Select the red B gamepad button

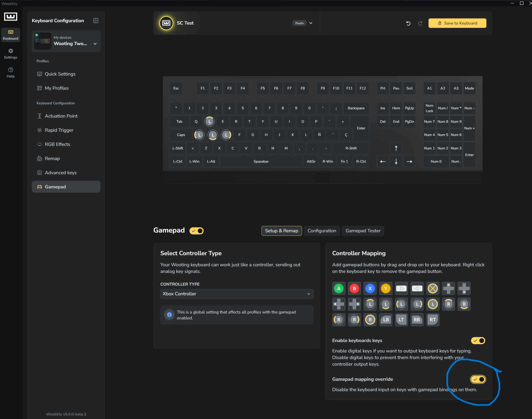tap(354, 288)
